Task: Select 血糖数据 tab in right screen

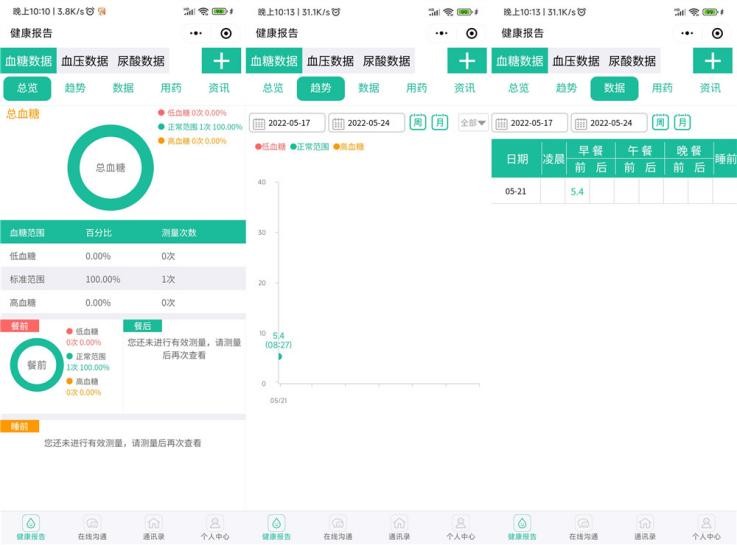Action: coord(519,61)
